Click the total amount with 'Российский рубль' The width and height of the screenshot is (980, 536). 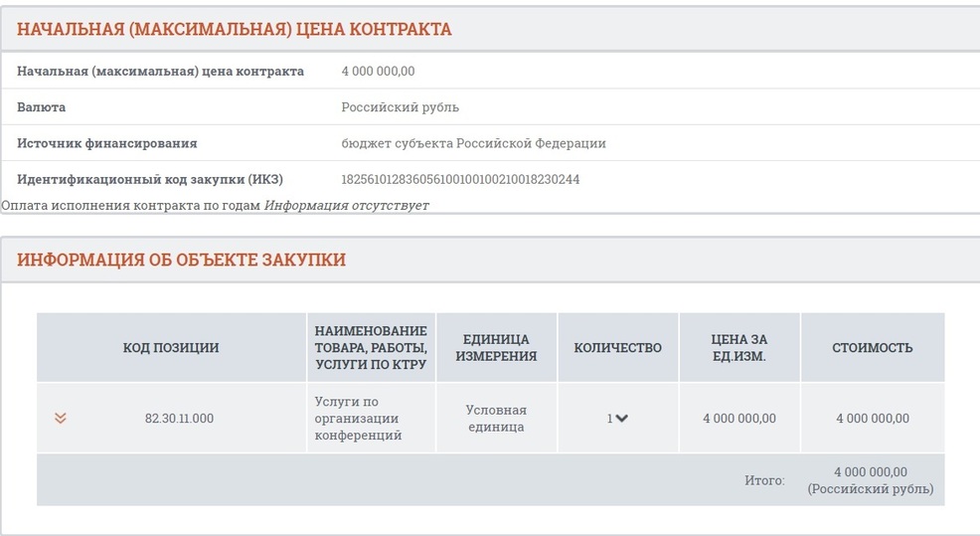(871, 480)
